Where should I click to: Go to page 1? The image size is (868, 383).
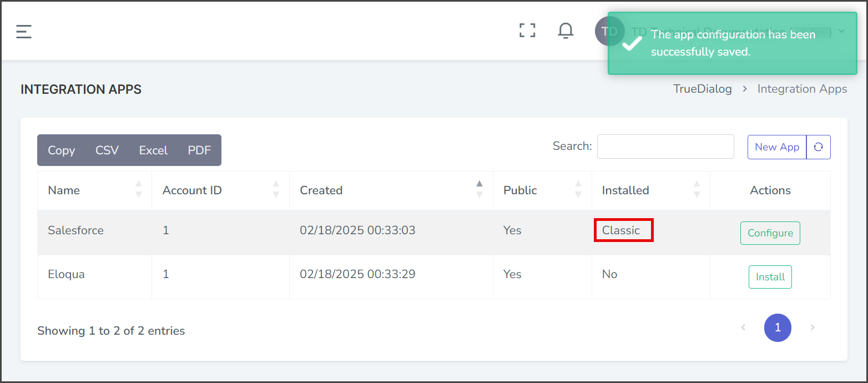coord(778,327)
